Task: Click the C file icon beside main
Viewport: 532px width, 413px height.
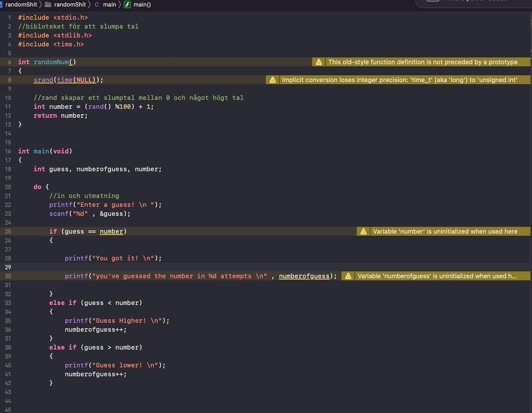Action: [x=97, y=5]
